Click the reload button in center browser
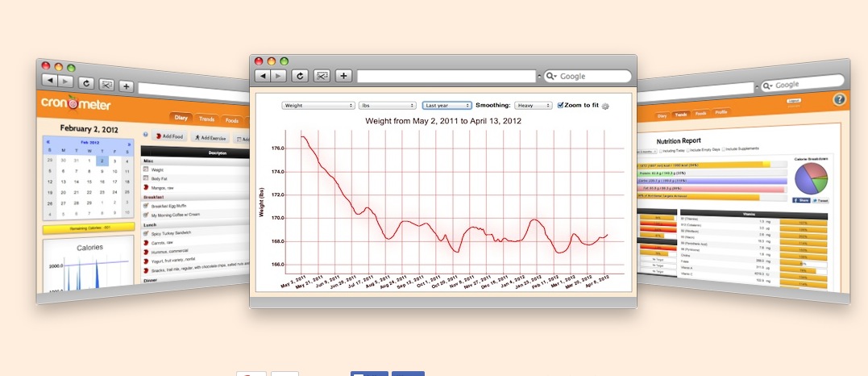The image size is (868, 376). 300,76
